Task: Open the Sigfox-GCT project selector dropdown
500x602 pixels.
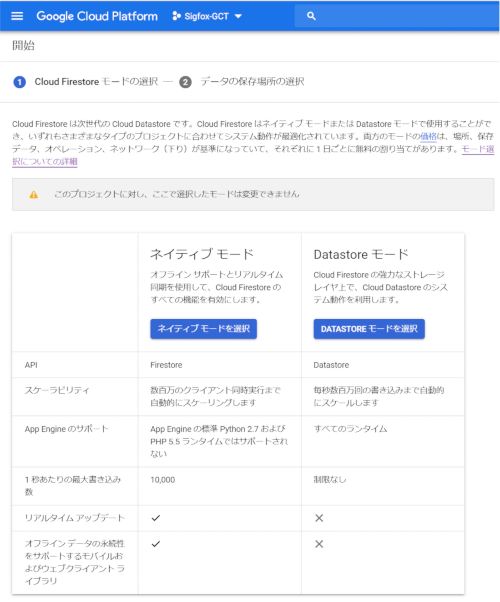Action: [x=207, y=16]
